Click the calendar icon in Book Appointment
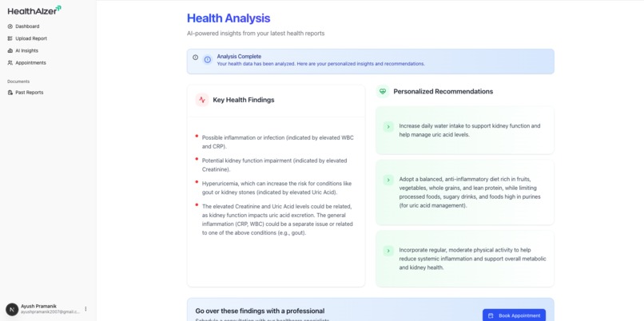The image size is (644, 321). [x=491, y=316]
